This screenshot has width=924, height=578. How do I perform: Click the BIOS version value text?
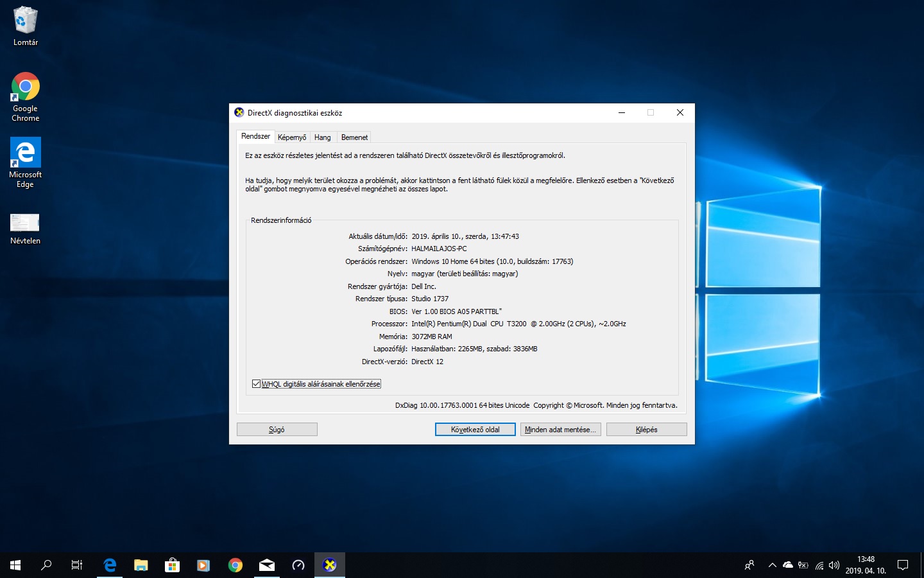[x=456, y=311]
